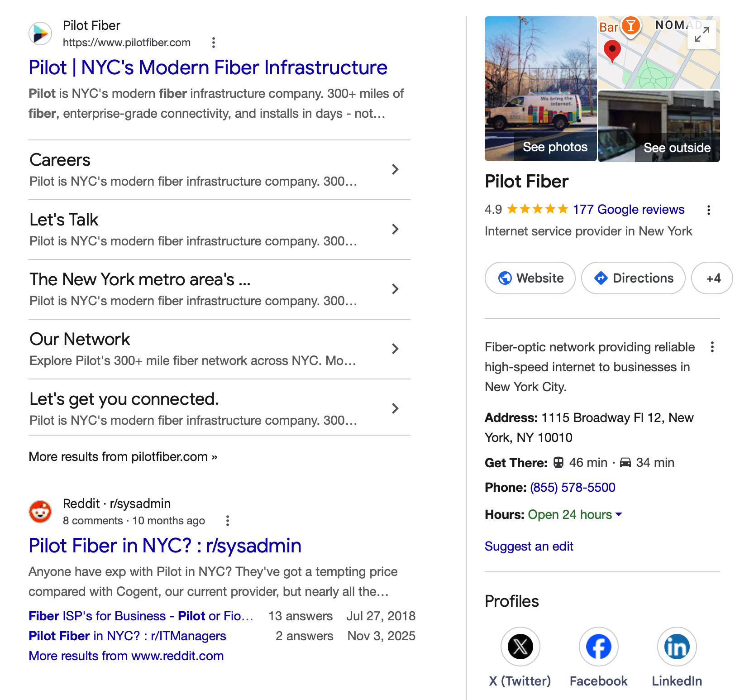Open The New York metro area's sitelink
This screenshot has width=735, height=700.
140,279
